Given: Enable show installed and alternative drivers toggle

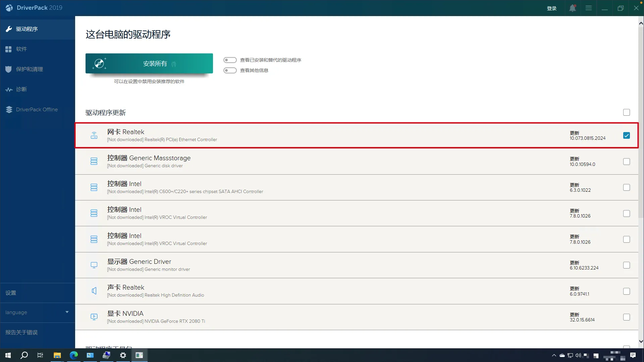Looking at the screenshot, I should [230, 60].
